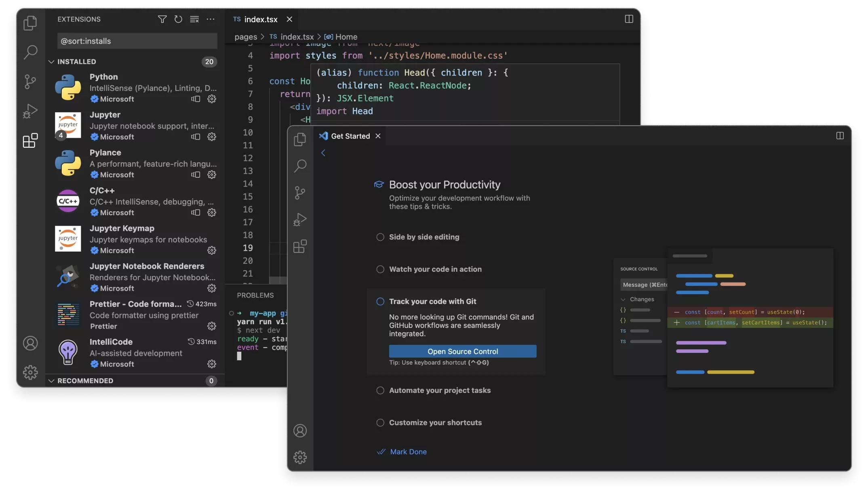Expand the RECOMMENDED extensions section
868x491 pixels.
(x=52, y=380)
